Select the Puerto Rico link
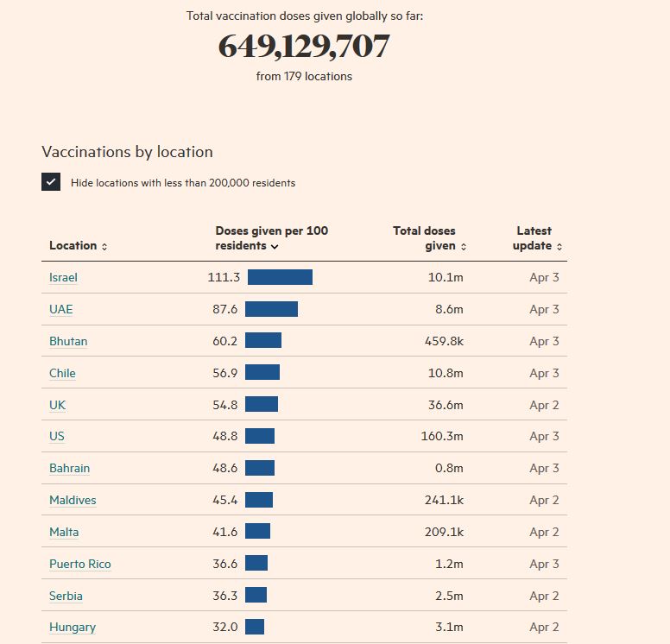Screen dimensions: 670x644 tap(79, 564)
